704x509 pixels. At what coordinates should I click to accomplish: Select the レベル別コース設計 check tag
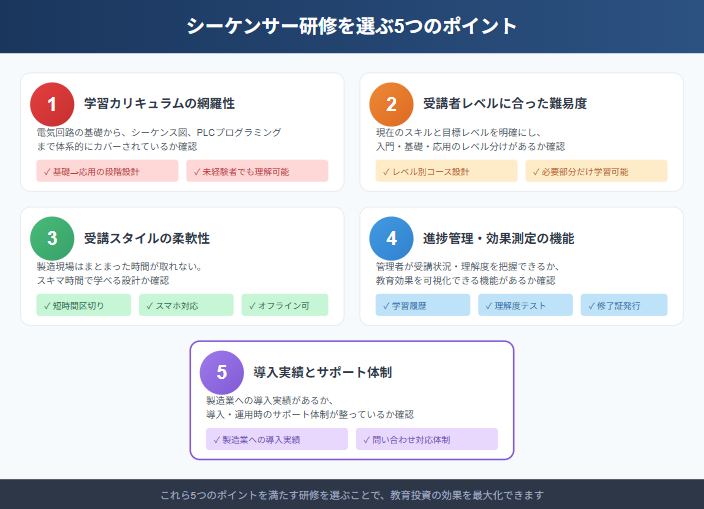[447, 171]
